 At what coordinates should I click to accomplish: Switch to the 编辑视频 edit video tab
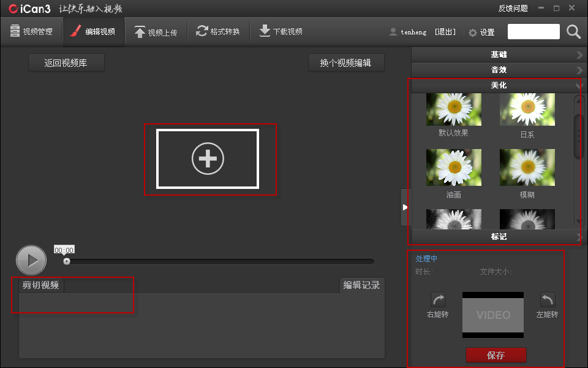click(93, 31)
